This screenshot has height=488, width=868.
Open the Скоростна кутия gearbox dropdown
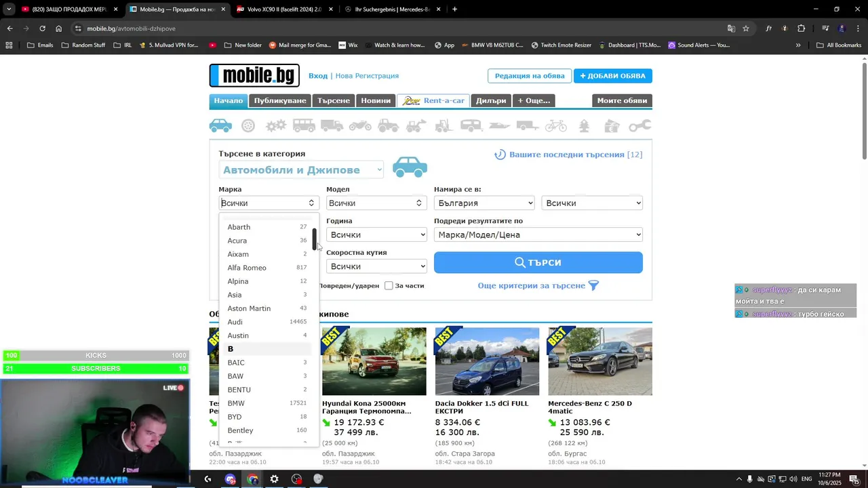pos(376,266)
